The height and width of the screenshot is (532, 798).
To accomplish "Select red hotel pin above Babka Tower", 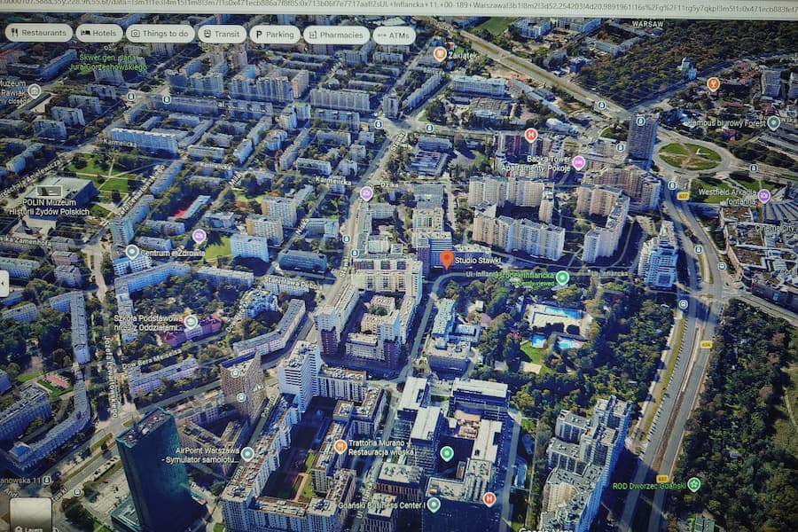I will tap(531, 135).
